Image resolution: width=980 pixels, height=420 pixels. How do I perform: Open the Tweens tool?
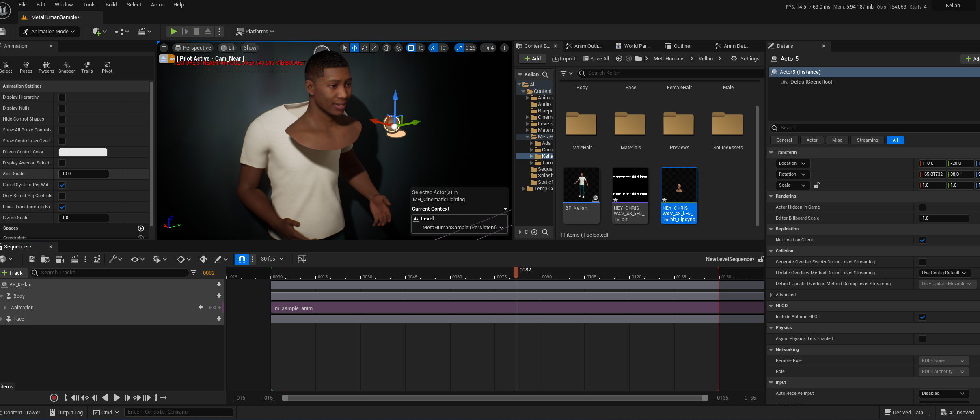[x=46, y=67]
